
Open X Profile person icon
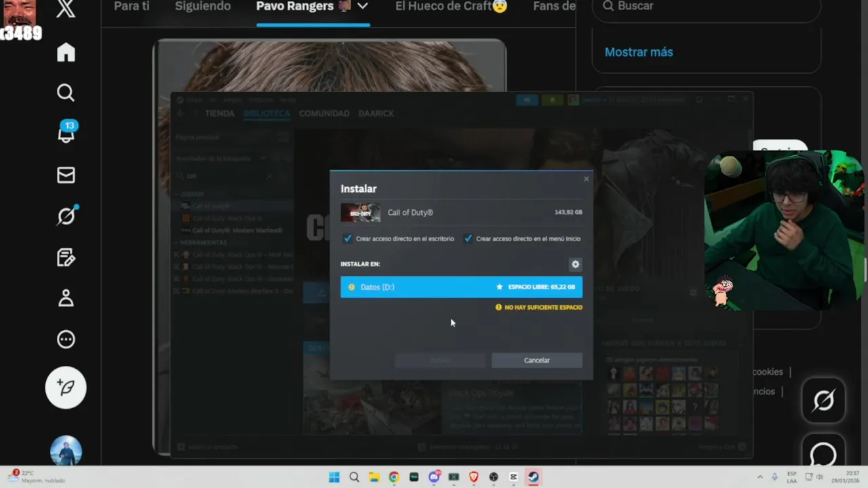(66, 298)
